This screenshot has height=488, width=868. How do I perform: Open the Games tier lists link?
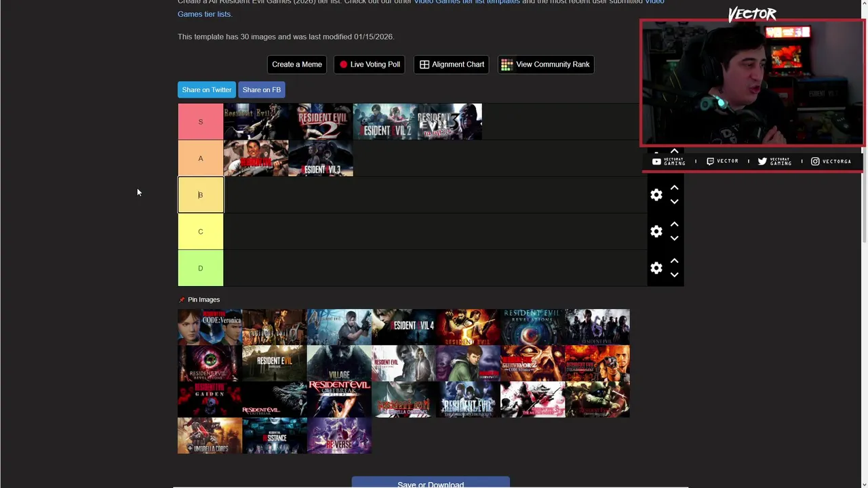[204, 14]
